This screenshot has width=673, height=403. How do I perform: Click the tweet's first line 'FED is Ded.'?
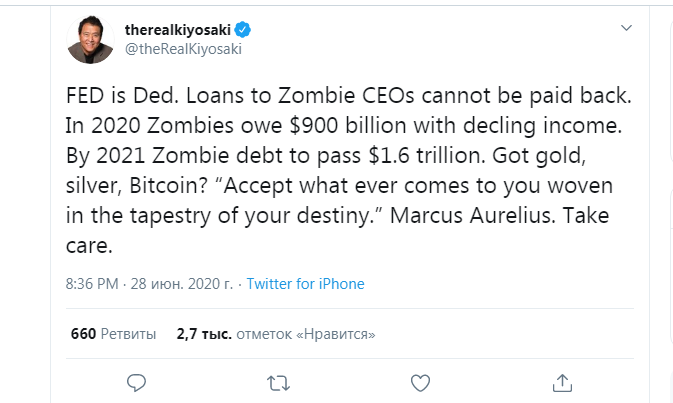pyautogui.click(x=122, y=95)
